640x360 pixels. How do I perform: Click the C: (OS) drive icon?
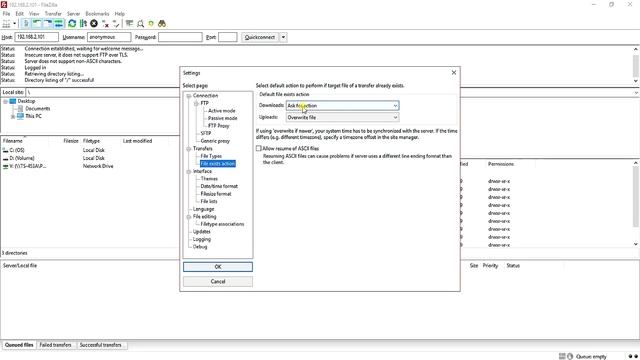5,150
